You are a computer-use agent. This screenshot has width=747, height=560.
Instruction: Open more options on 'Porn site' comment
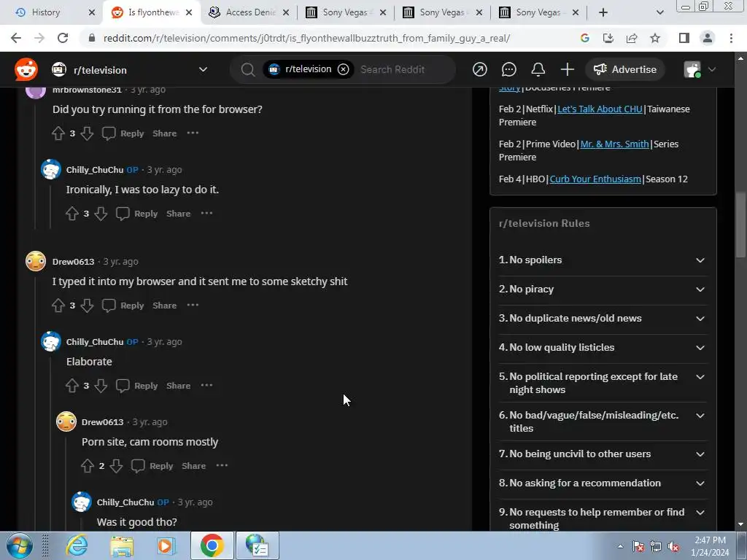pyautogui.click(x=222, y=465)
